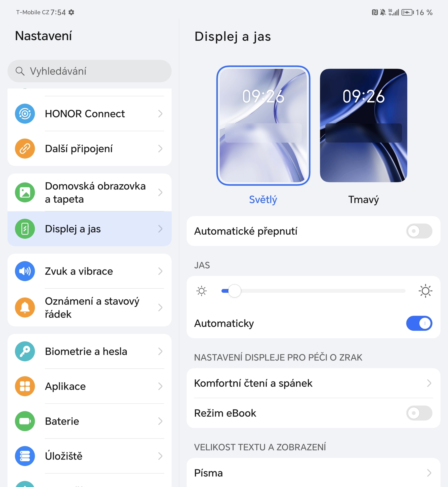Viewport: 448px width, 487px height.
Task: Expand Další připojení settings
Action: coord(89,148)
